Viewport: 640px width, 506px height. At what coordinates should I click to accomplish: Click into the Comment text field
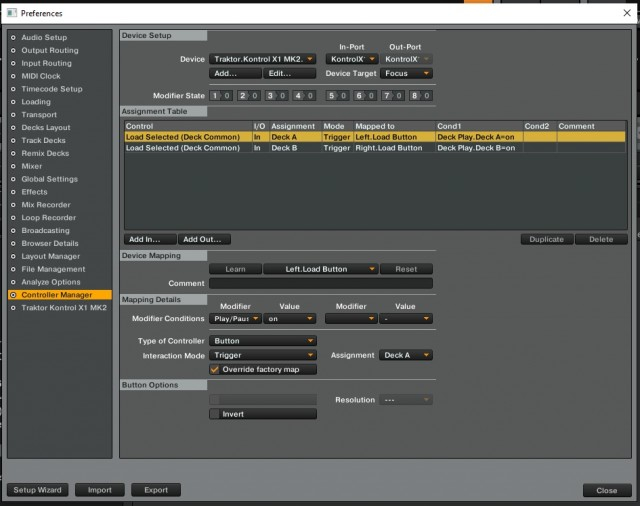click(x=320, y=284)
